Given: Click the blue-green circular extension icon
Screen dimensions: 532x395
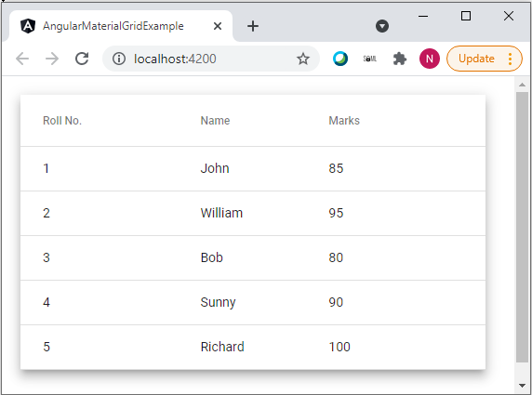Looking at the screenshot, I should tap(340, 59).
